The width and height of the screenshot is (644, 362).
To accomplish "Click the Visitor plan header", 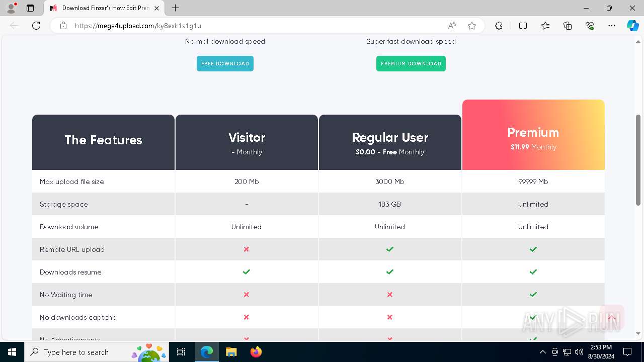I will click(247, 142).
